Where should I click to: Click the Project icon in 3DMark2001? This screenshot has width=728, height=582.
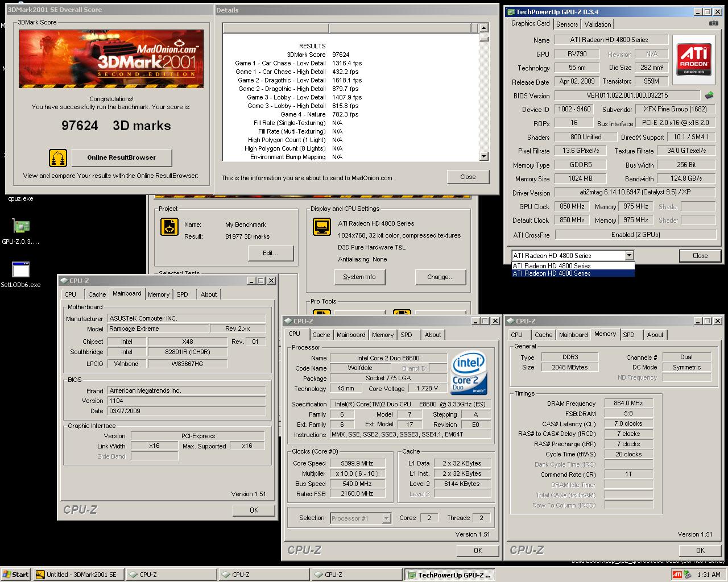(169, 227)
